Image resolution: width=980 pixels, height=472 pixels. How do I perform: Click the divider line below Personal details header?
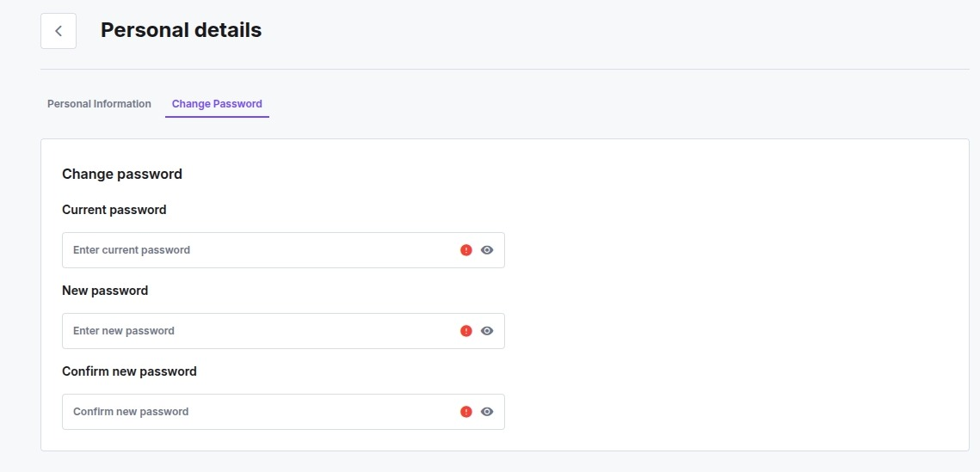tap(505, 69)
